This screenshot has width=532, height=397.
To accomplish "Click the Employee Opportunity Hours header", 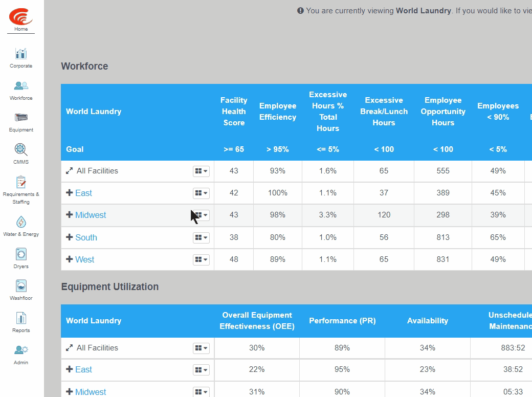I will click(x=443, y=112).
